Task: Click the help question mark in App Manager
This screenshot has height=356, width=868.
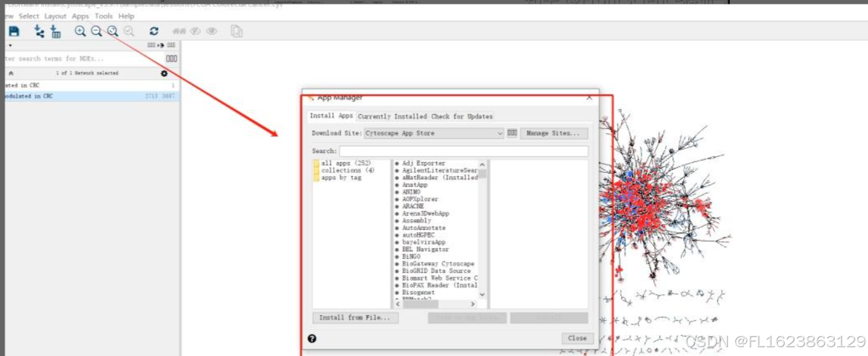Action: pos(312,338)
